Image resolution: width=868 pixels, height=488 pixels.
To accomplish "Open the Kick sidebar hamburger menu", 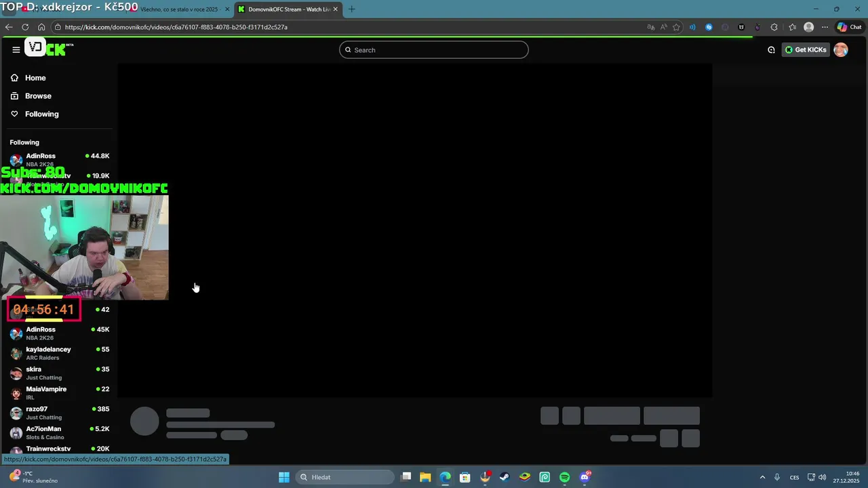I will point(16,49).
